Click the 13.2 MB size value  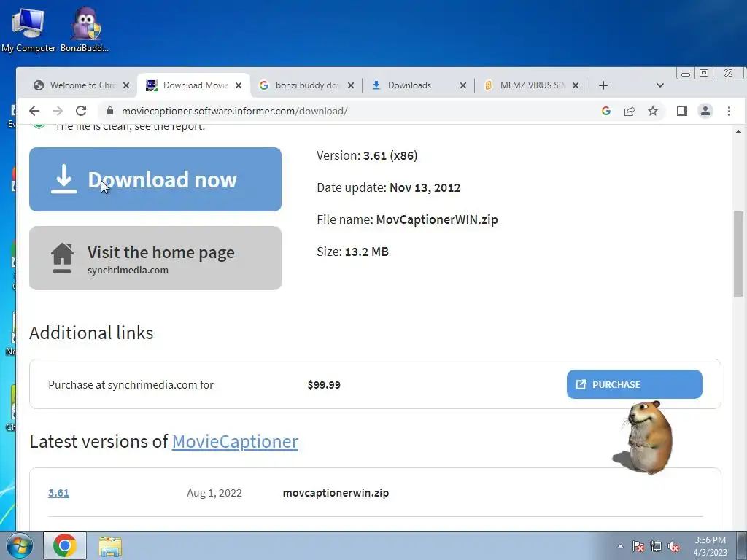[367, 252]
